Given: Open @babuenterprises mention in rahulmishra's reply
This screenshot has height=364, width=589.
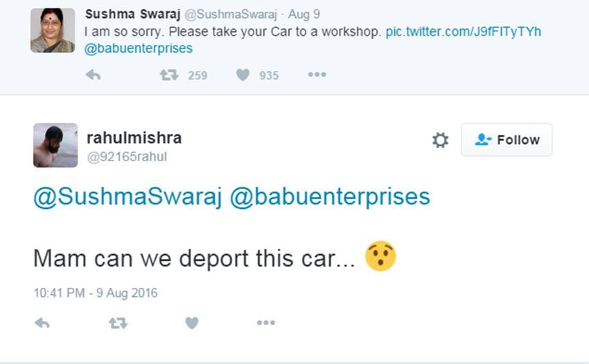Looking at the screenshot, I should tap(330, 197).
